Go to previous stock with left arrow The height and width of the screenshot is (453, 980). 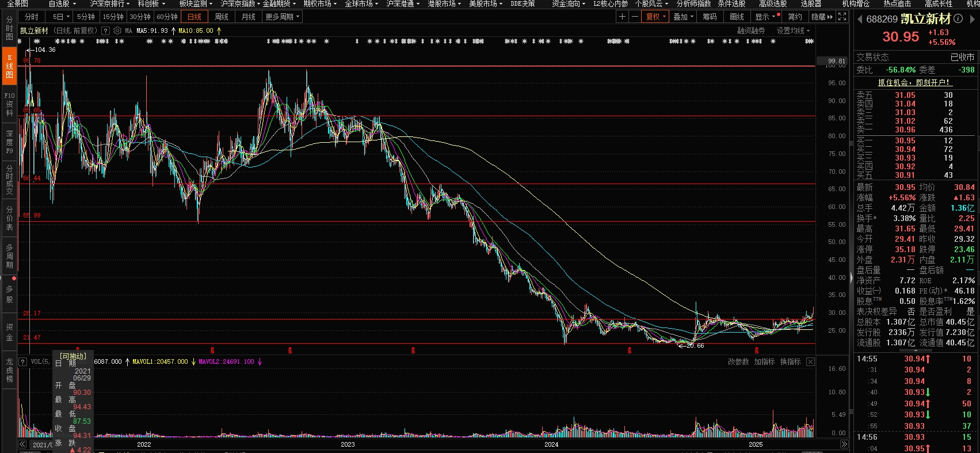[860, 19]
